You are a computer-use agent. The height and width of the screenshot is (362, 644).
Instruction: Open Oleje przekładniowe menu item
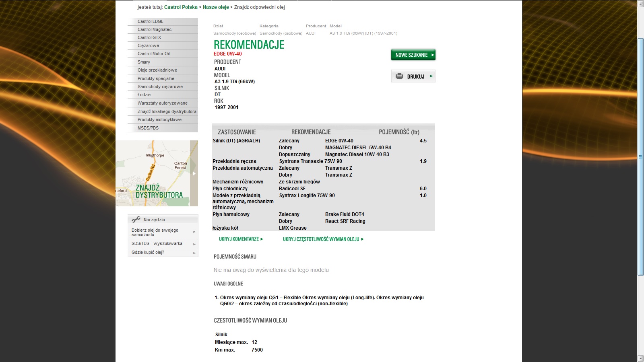163,70
